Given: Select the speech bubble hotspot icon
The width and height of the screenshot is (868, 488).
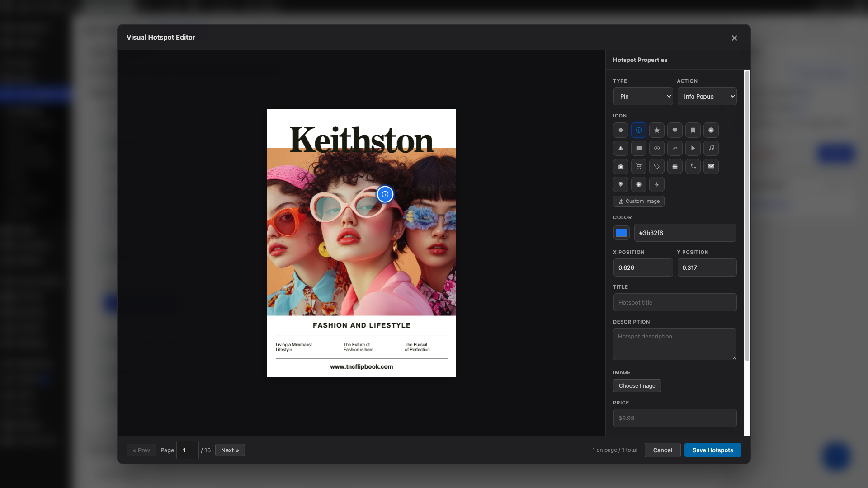Looking at the screenshot, I should 639,148.
